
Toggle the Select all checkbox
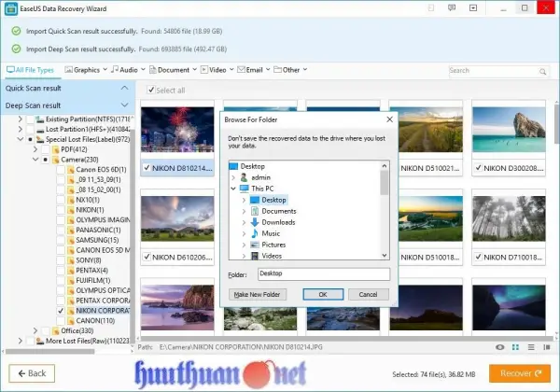tap(151, 90)
